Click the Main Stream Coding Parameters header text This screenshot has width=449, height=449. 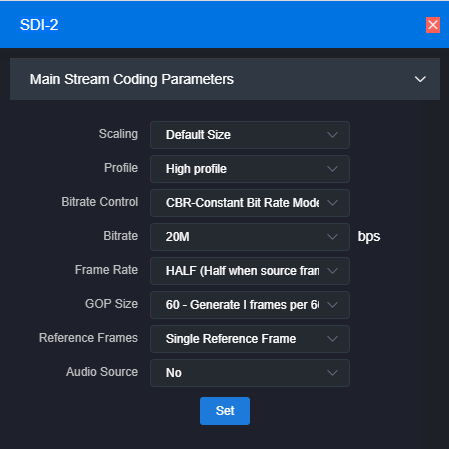132,80
